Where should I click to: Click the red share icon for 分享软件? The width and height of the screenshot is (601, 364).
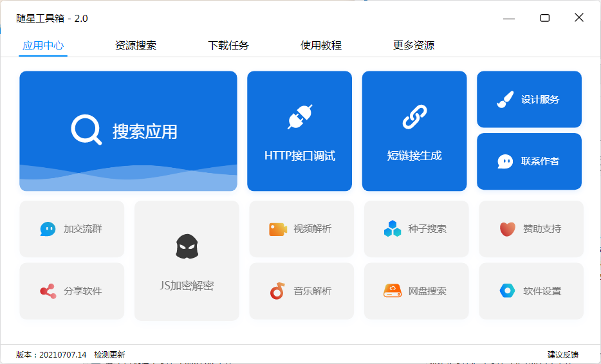tap(48, 291)
